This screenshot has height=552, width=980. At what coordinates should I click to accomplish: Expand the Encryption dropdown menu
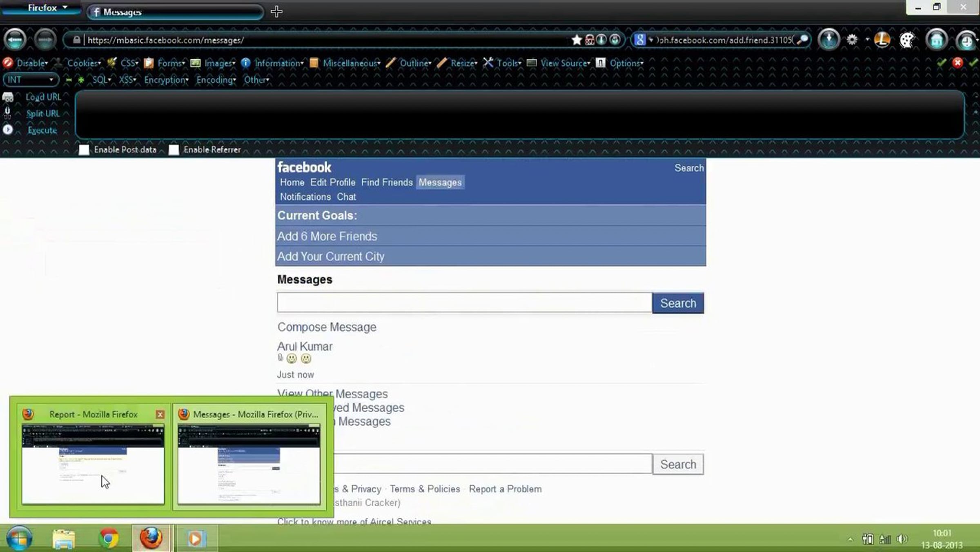tap(166, 80)
